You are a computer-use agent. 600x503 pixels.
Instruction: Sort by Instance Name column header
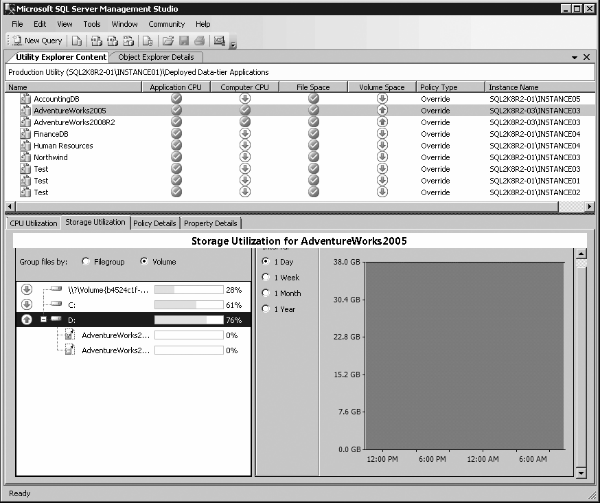point(540,87)
